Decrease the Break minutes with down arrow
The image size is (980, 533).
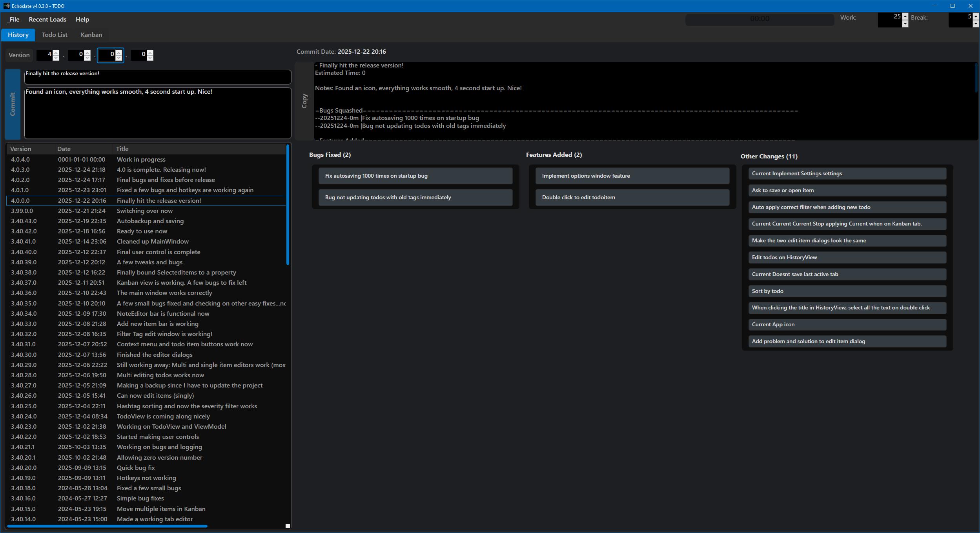coord(975,24)
